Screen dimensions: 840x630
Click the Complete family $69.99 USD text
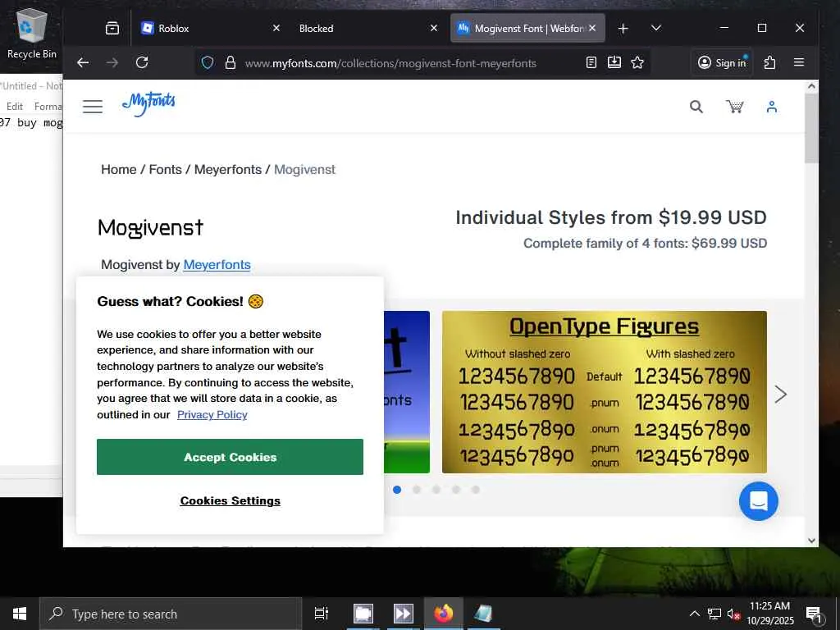click(645, 243)
